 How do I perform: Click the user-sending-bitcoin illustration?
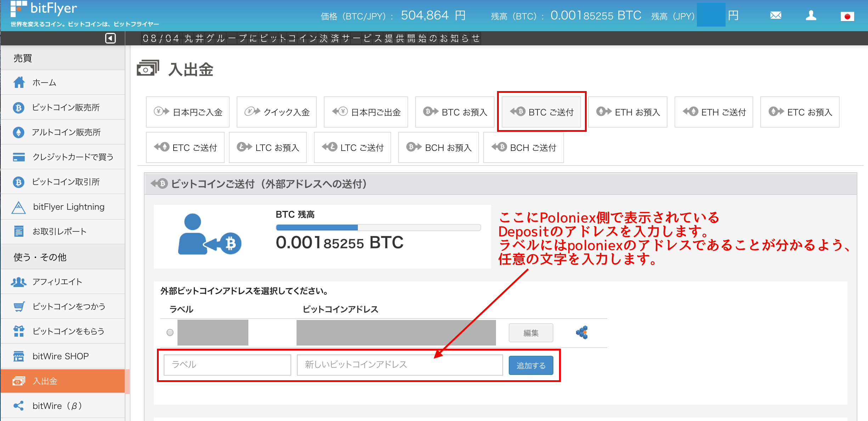click(209, 234)
